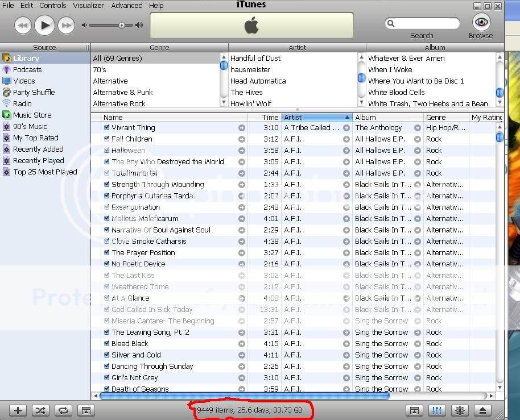Open the Controls menu
The image size is (520, 420).
tap(53, 5)
